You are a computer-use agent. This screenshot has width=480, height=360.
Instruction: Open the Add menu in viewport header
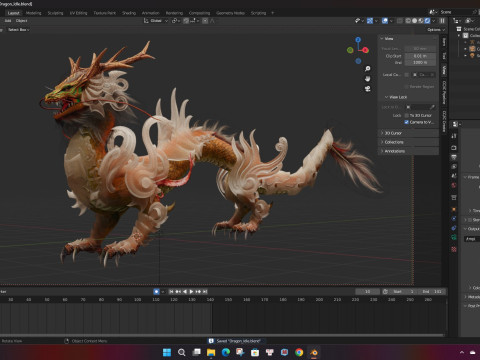8,21
